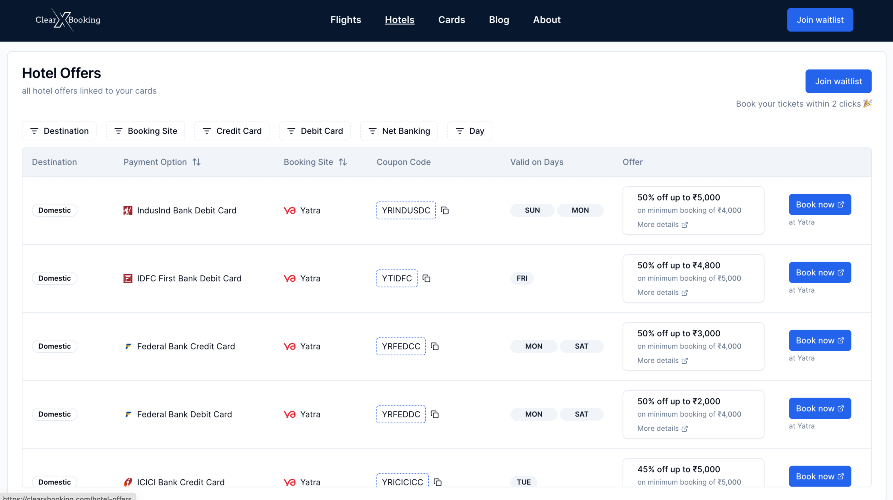This screenshot has height=500, width=893.
Task: Book now for IndusInd Bank Debit Card offer
Action: coord(820,204)
